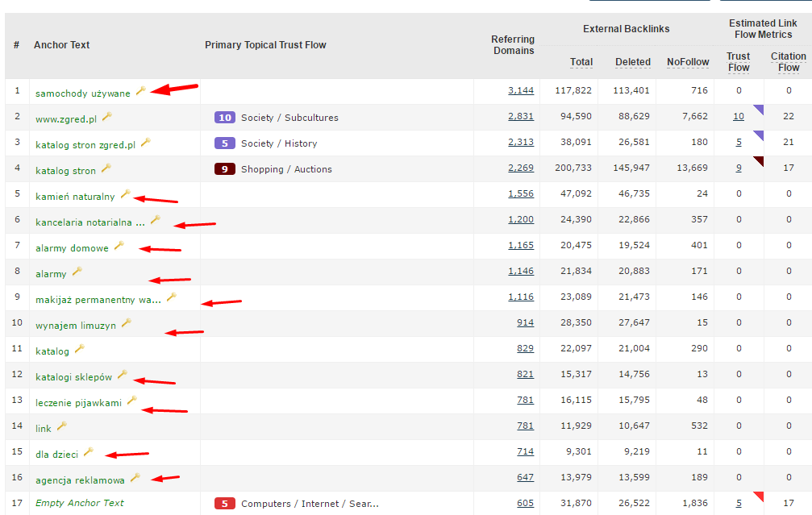Sort by the Citation Flow column header
The width and height of the screenshot is (812, 515).
click(788, 61)
